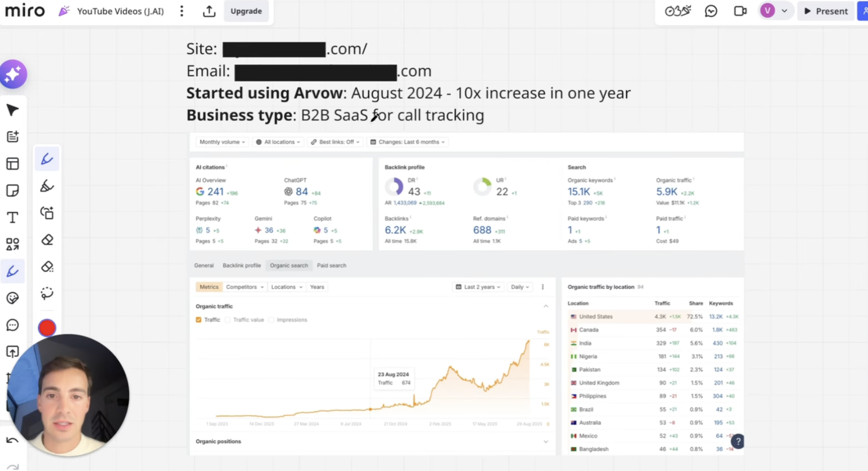The image size is (868, 471).
Task: Select the Text tool
Action: [x=13, y=217]
